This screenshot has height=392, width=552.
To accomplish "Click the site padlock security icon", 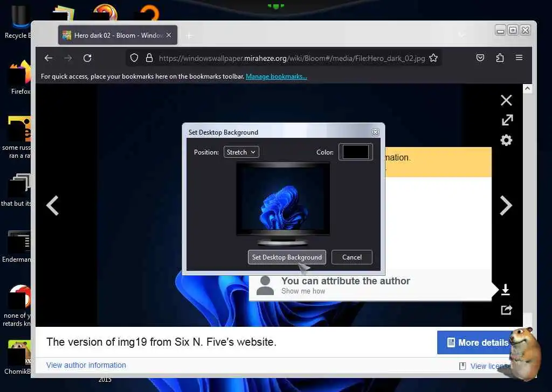I will (149, 58).
